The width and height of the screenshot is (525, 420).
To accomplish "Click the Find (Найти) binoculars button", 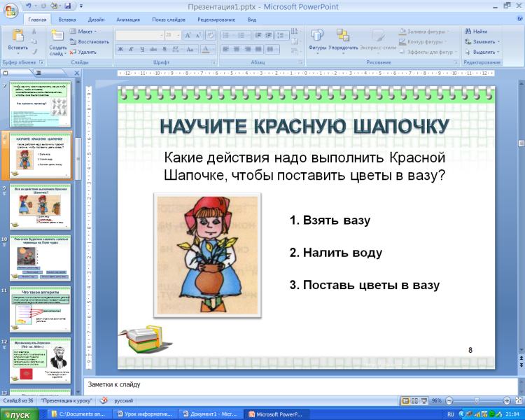I will (476, 31).
